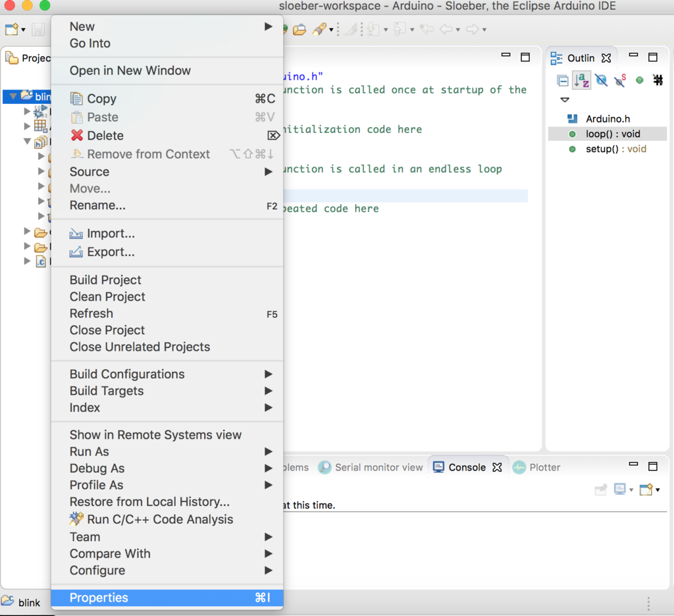Image resolution: width=674 pixels, height=616 pixels.
Task: Select Build Project menu entry
Action: tap(167, 280)
